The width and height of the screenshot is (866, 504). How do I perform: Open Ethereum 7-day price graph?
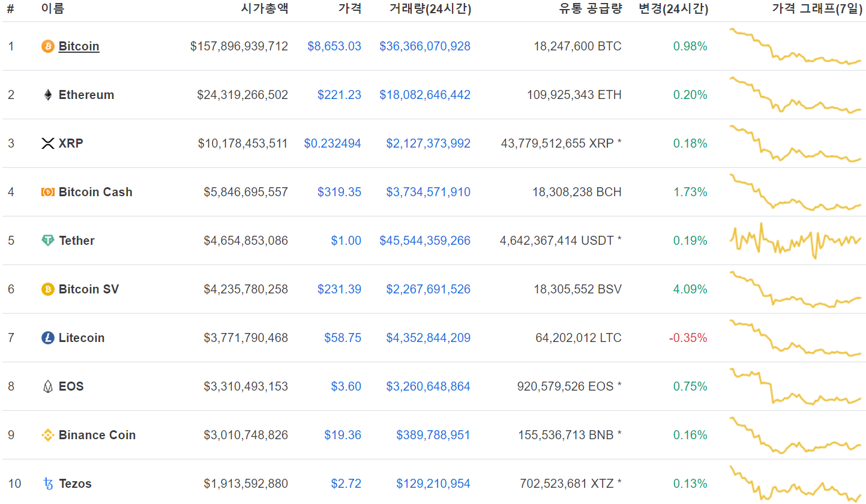[x=795, y=95]
